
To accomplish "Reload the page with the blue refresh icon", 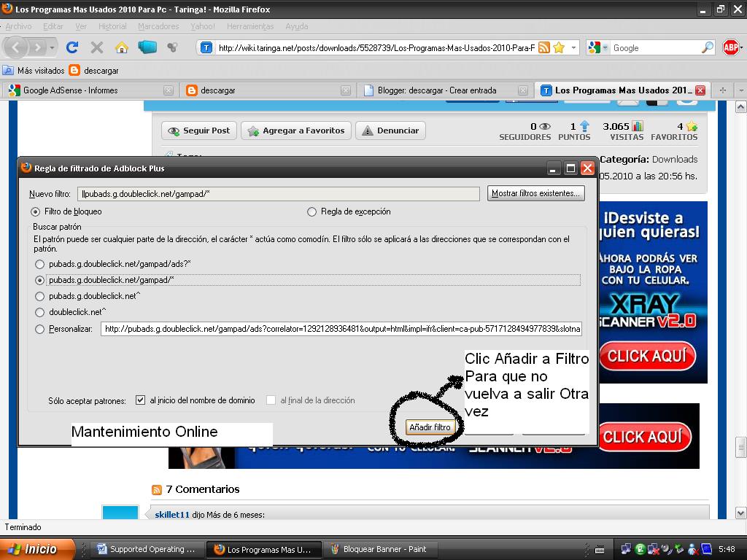I will point(72,47).
